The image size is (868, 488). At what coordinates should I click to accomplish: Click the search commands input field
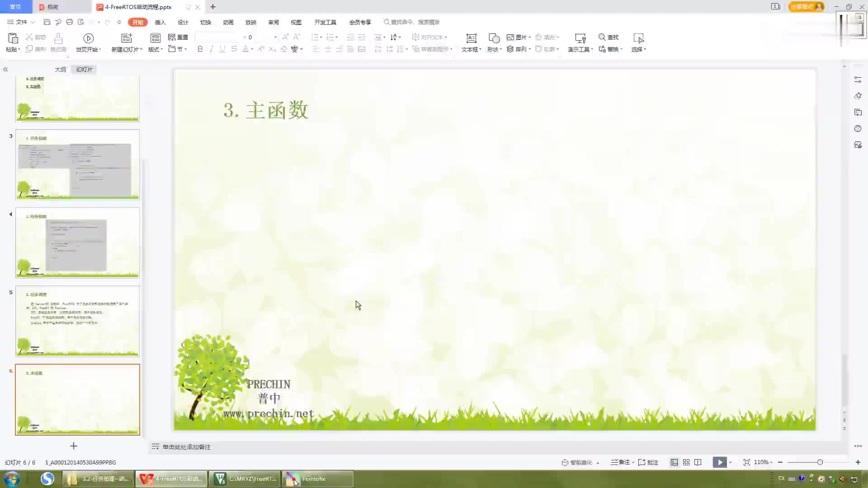[x=415, y=22]
